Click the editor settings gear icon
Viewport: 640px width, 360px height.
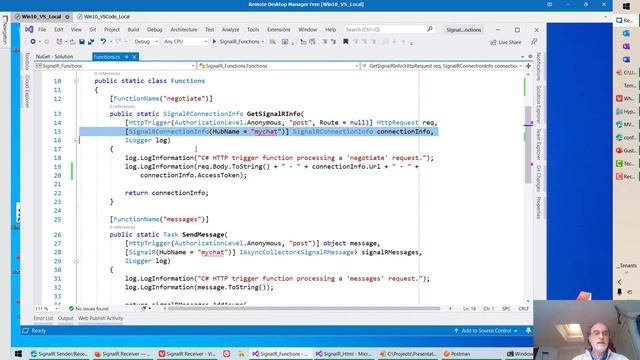pos(530,56)
